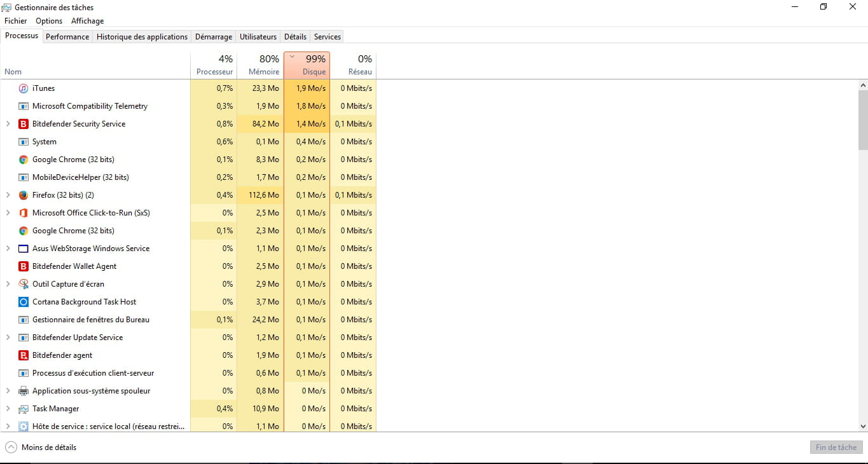868x464 pixels.
Task: Click the Gestionnaire de fenêtres du Bureau icon
Action: (x=24, y=320)
